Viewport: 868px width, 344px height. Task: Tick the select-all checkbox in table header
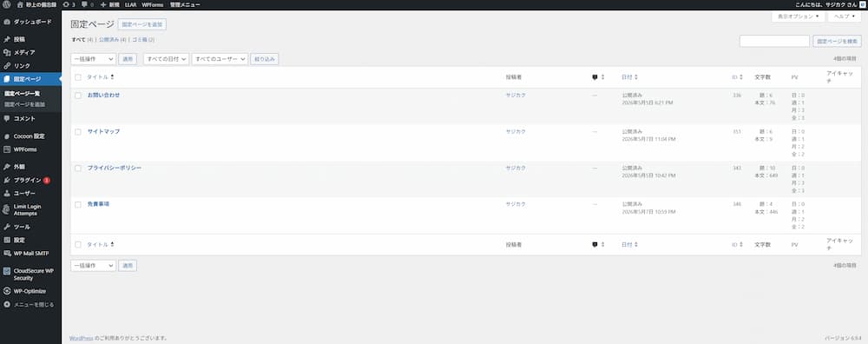tap(78, 77)
